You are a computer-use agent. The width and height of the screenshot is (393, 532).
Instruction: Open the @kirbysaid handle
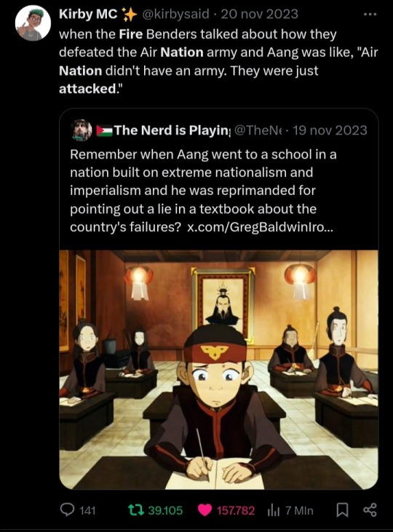point(175,15)
